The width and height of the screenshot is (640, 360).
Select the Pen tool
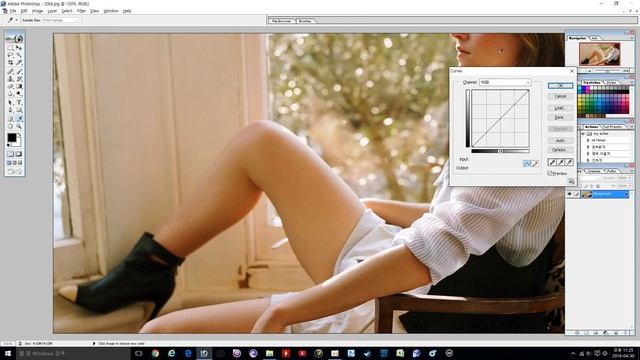coord(11,110)
